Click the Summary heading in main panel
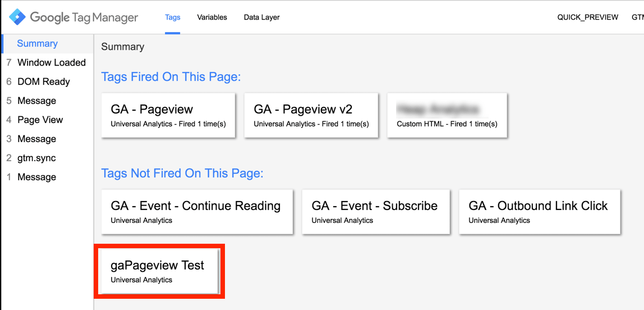This screenshot has height=310, width=644. [123, 47]
